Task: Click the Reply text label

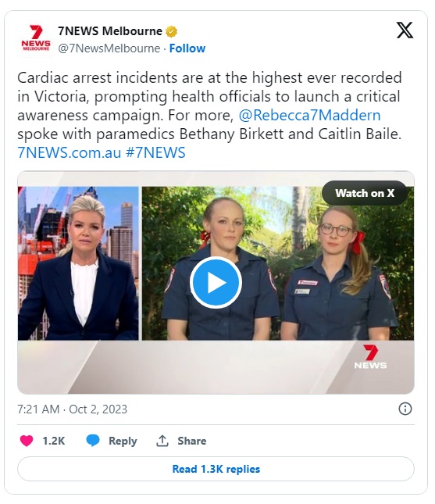Action: pyautogui.click(x=123, y=441)
